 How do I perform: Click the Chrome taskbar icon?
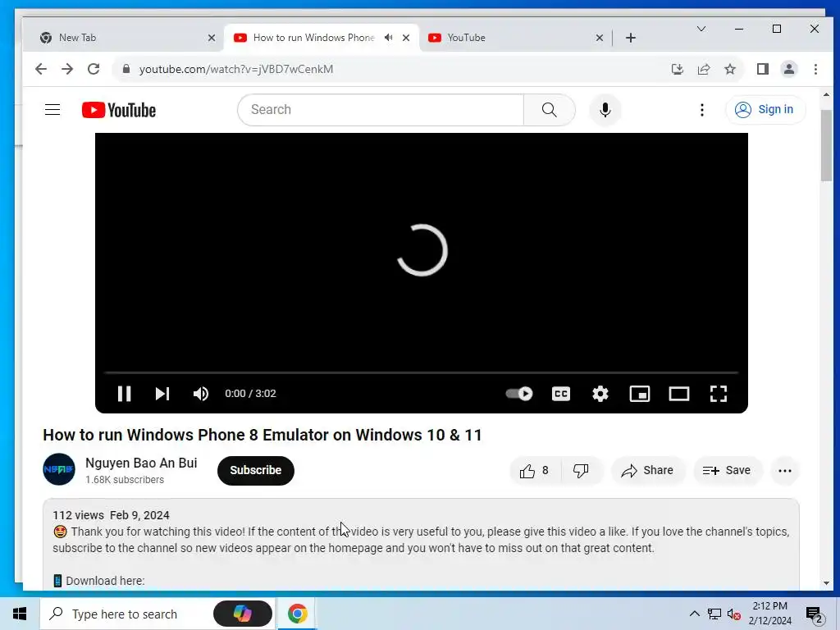[x=297, y=614]
